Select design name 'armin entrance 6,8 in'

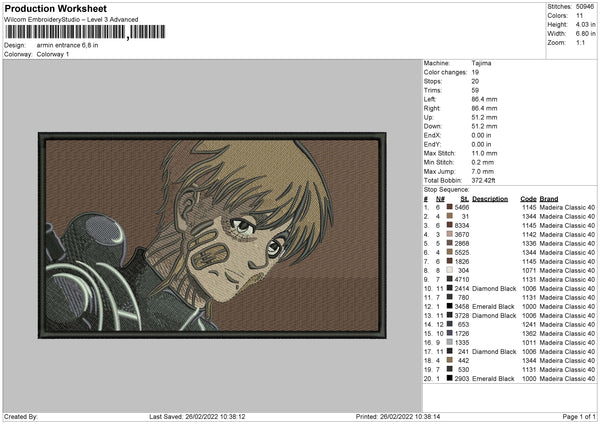tap(67, 45)
